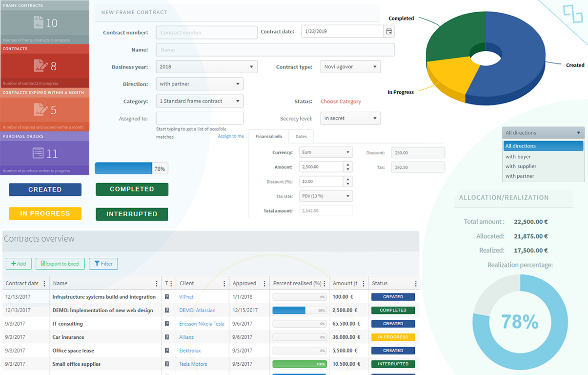The width and height of the screenshot is (588, 375).
Task: Open the Contract type dropdown
Action: (x=350, y=67)
